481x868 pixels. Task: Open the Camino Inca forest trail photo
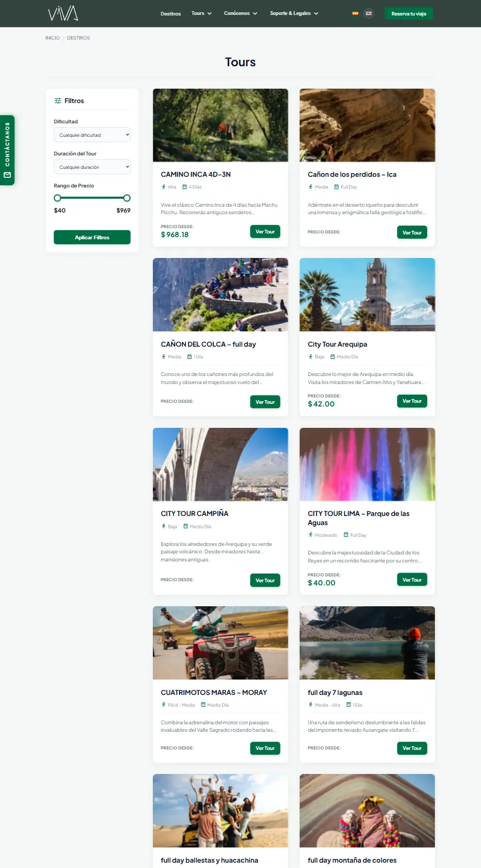tap(220, 126)
